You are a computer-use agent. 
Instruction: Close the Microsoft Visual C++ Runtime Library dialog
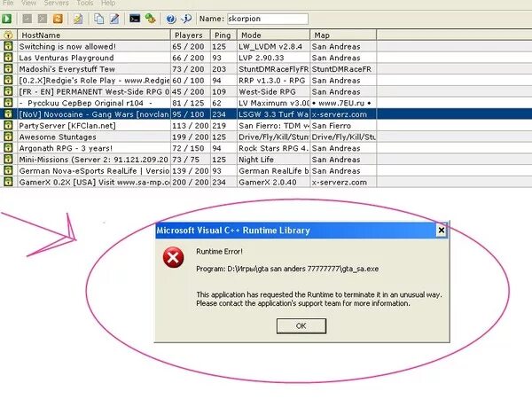[x=441, y=231]
